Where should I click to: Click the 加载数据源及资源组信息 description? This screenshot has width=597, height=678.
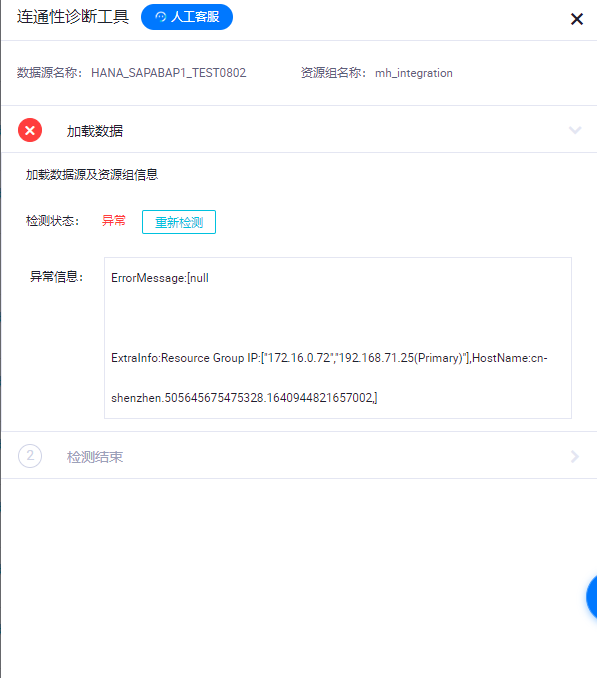(92, 175)
